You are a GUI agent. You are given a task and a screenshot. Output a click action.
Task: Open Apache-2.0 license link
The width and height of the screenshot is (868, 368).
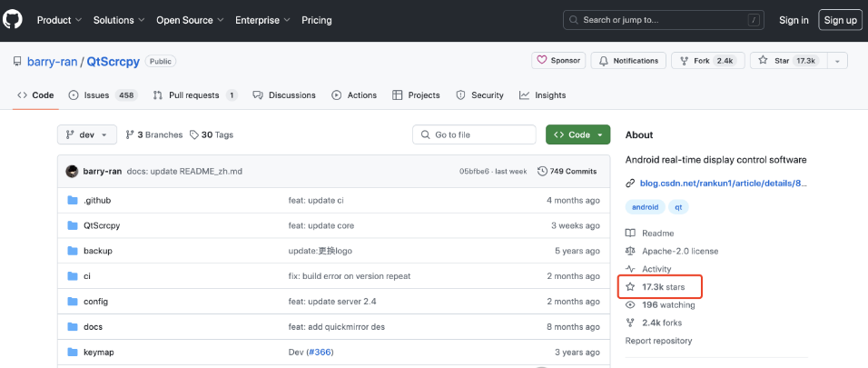[x=672, y=251]
